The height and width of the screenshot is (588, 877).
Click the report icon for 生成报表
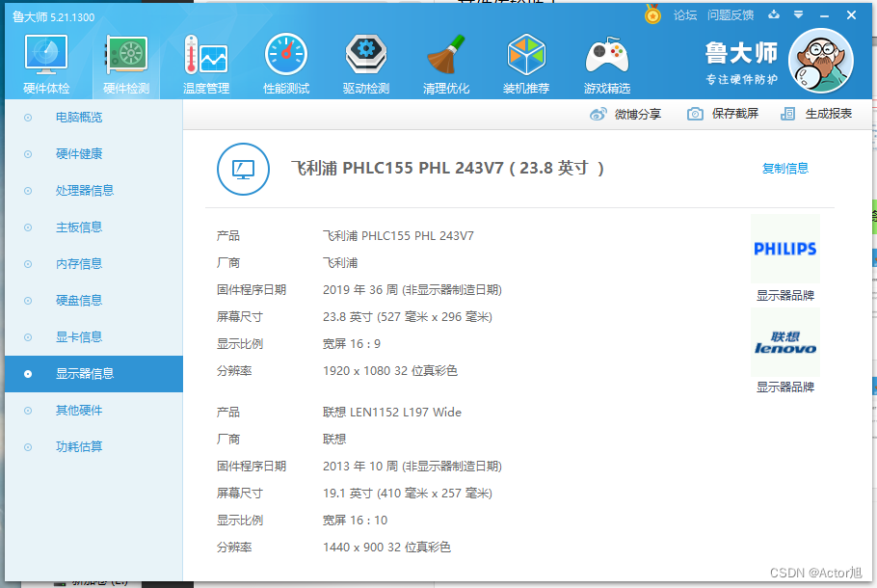click(x=787, y=114)
